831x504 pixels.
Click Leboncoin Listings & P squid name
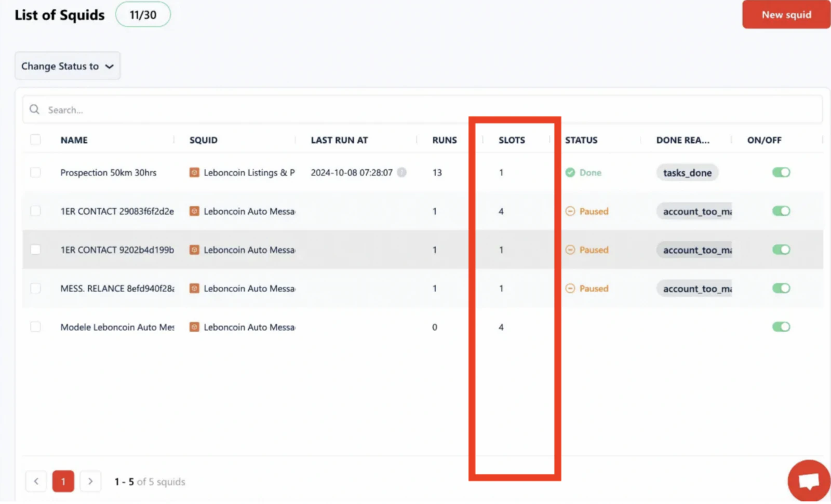click(249, 172)
